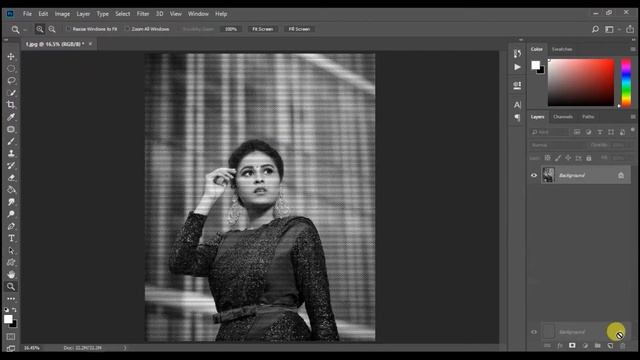
Task: Toggle layer filtering switch in Layers panel
Action: pos(632,130)
